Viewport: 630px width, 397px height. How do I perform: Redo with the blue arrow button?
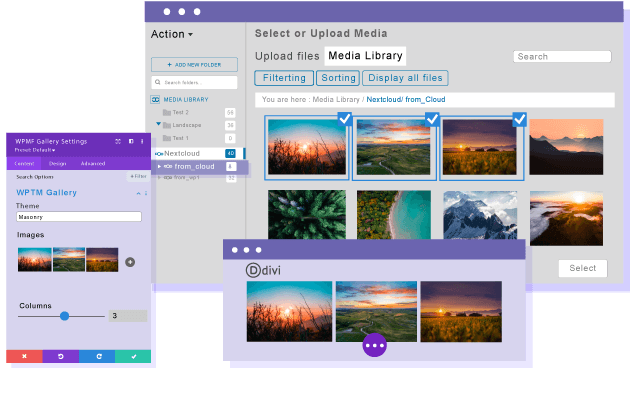97,356
